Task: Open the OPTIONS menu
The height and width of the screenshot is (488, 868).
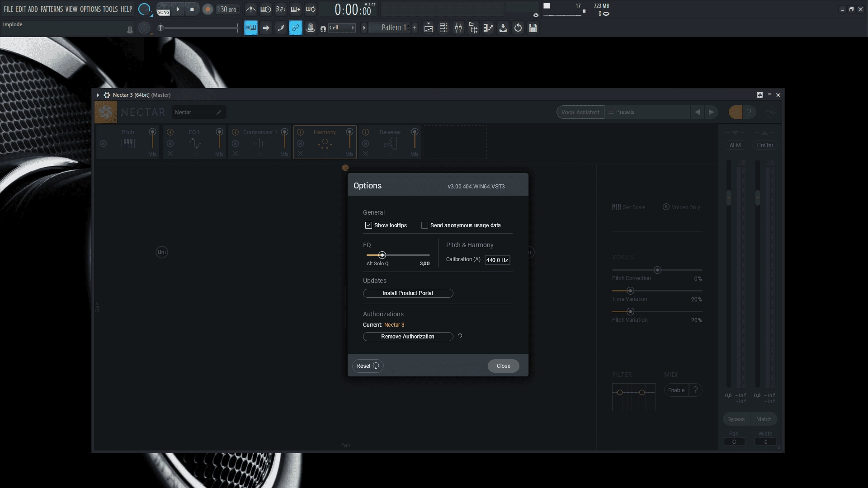Action: (90, 9)
